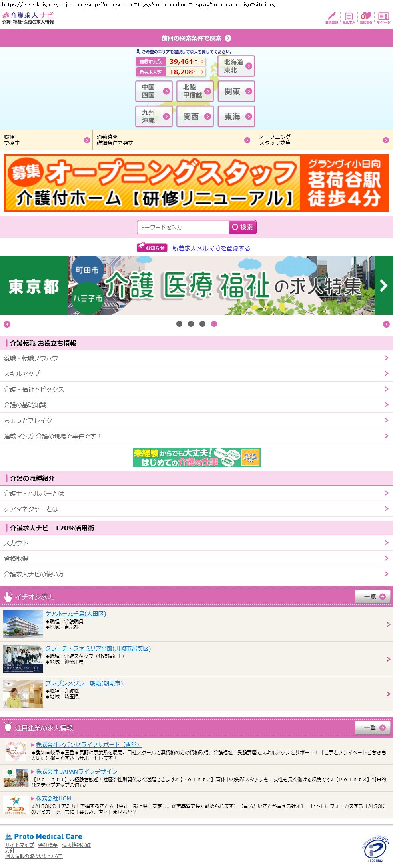Click the プレザンメゾン 朝霞 thumbnail
The image size is (393, 868).
click(23, 694)
